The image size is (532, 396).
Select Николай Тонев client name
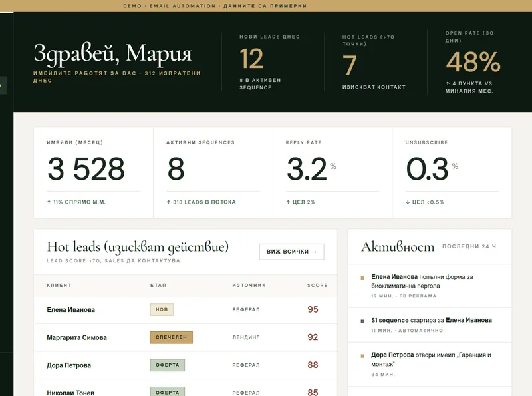pyautogui.click(x=70, y=393)
